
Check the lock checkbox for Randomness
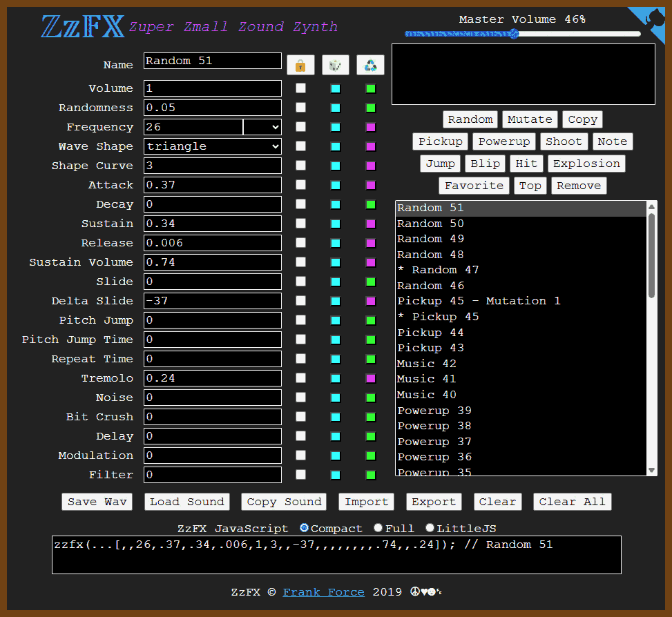[x=300, y=108]
